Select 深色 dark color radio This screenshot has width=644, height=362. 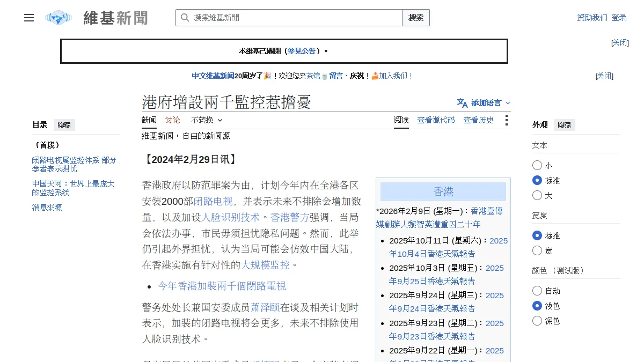pos(537,321)
